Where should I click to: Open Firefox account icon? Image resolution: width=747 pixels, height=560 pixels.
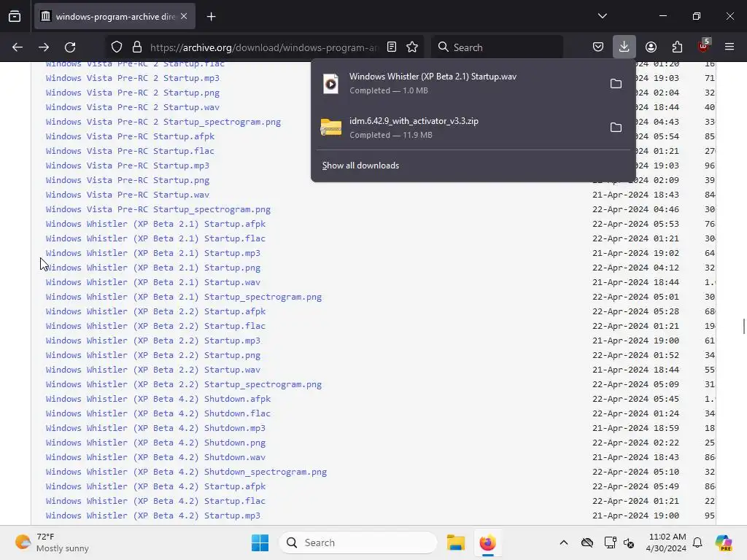pos(651,47)
